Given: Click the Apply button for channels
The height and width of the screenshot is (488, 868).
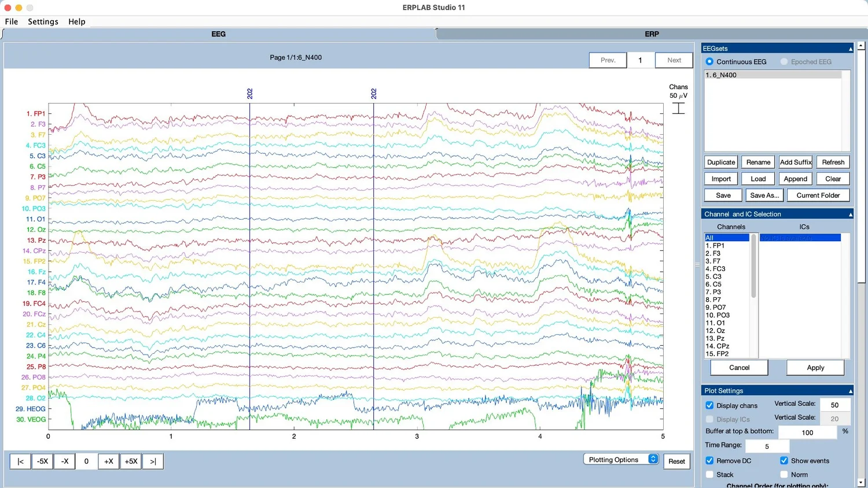Looking at the screenshot, I should pyautogui.click(x=815, y=368).
